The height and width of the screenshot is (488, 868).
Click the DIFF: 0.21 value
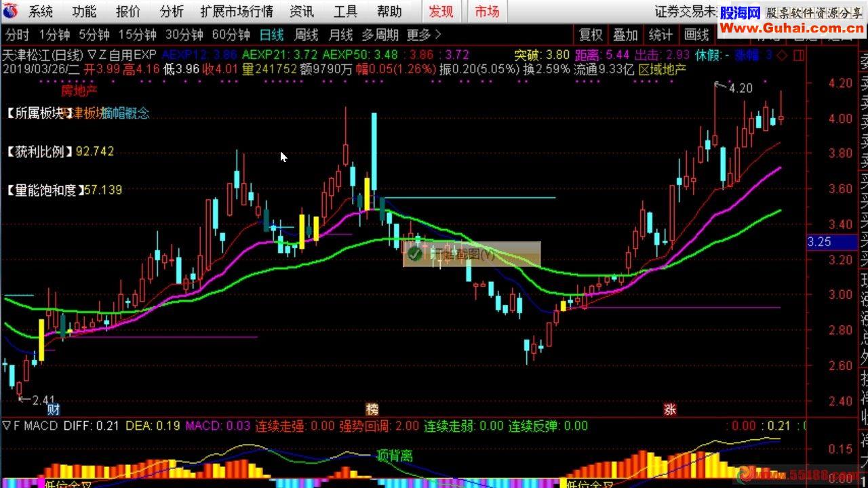coord(92,426)
